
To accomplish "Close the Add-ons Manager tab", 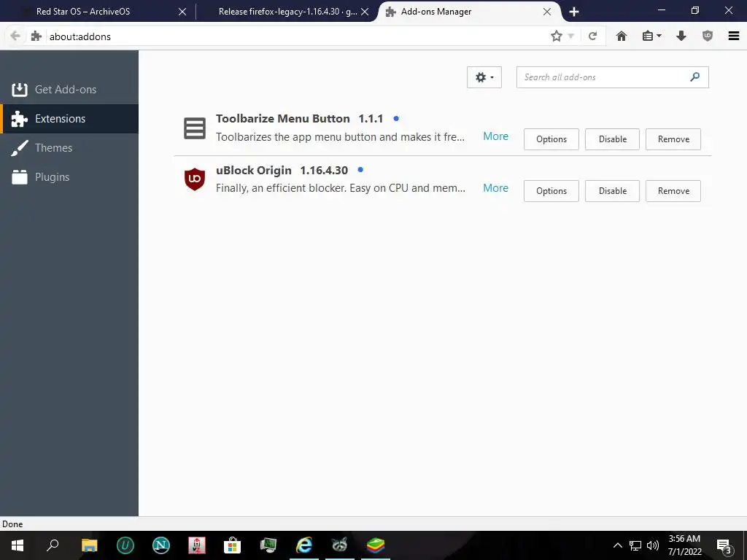I will click(547, 12).
